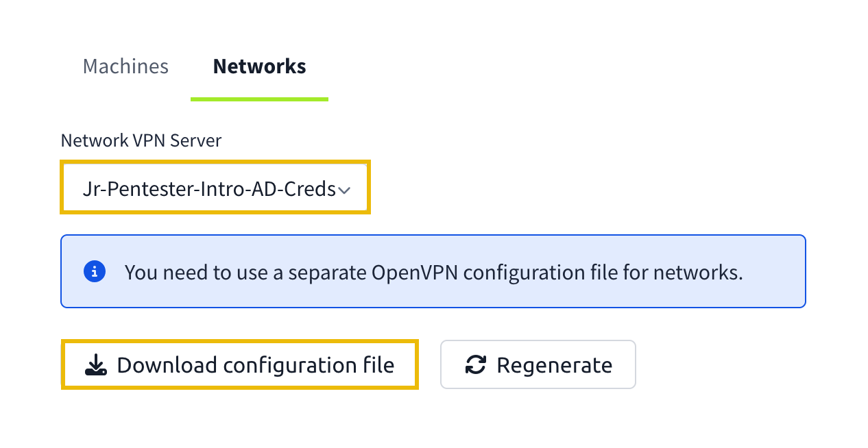Click the circular arrows Regenerate icon
This screenshot has height=448, width=868.
click(x=475, y=364)
